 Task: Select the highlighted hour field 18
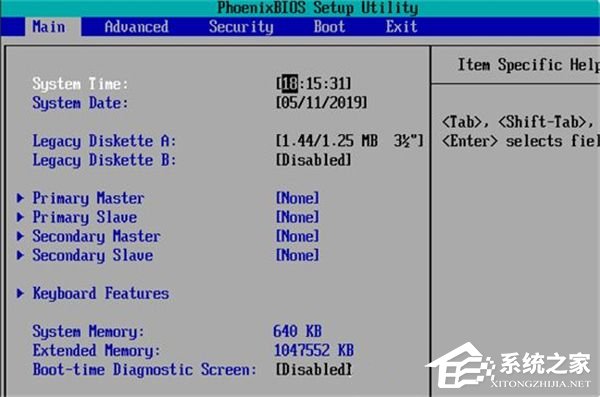(289, 84)
